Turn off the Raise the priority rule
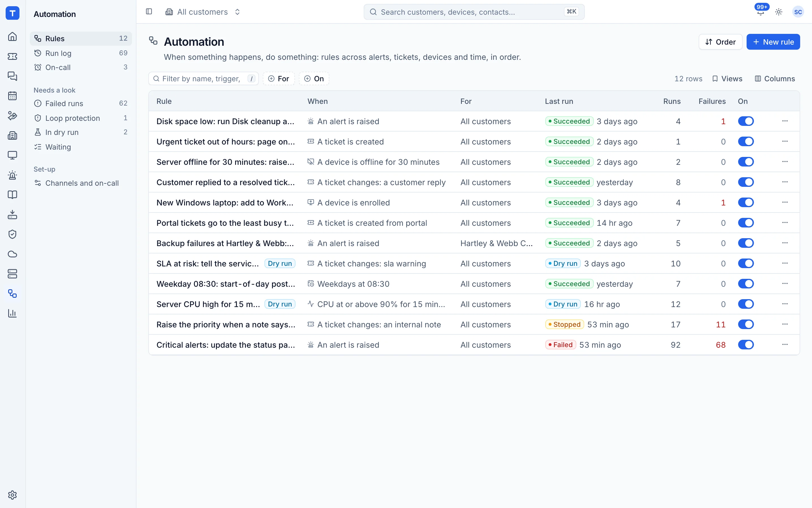 point(745,324)
